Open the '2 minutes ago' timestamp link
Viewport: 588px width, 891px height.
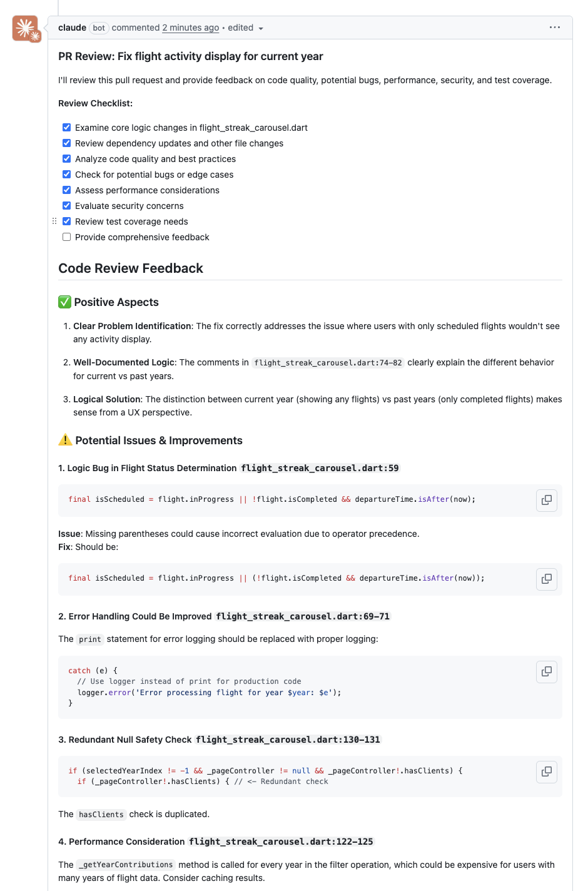pos(191,28)
